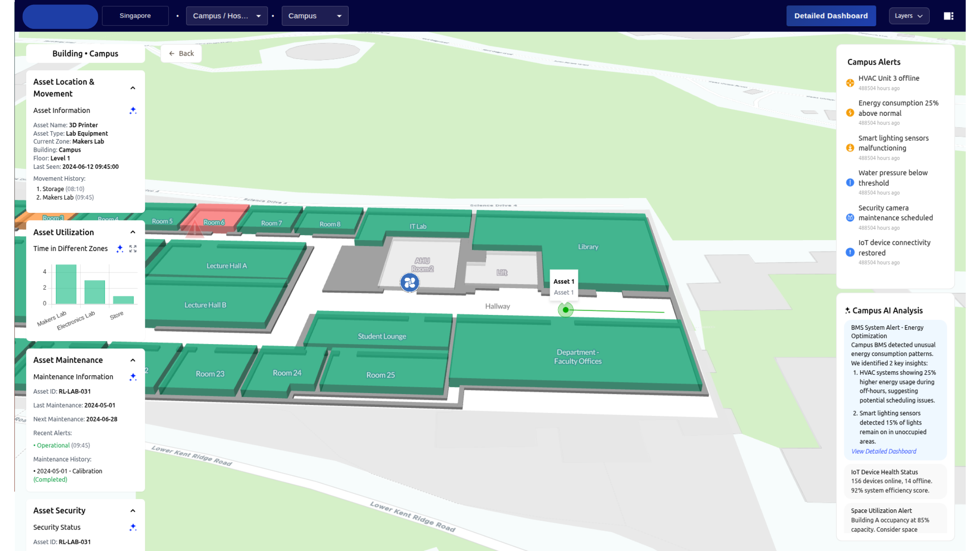This screenshot has width=980, height=551.
Task: Select the Student Lounge on map
Action: [x=382, y=336]
